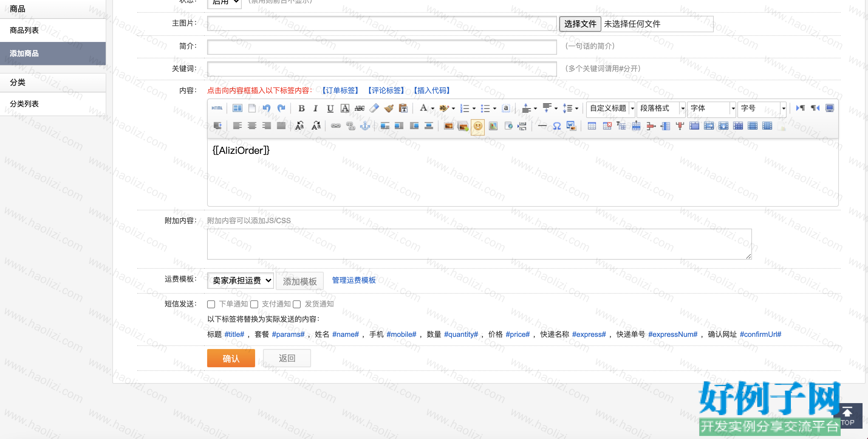Open the 状态 status dropdown
The height and width of the screenshot is (439, 868).
tap(224, 3)
